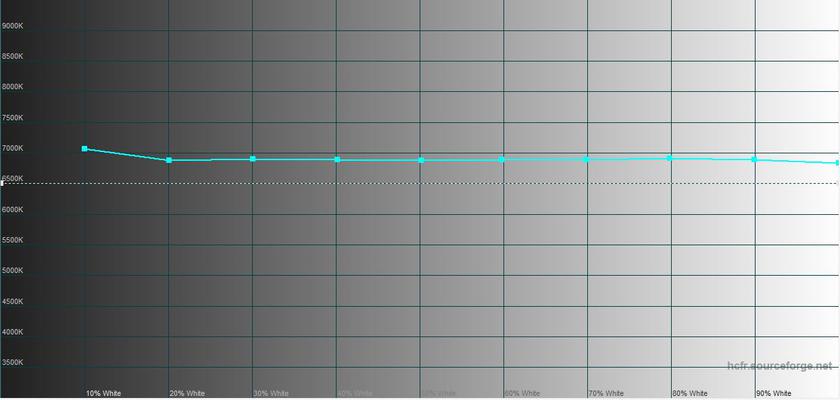Select the 90% White data point
This screenshot has width=840, height=400.
pyautogui.click(x=754, y=159)
